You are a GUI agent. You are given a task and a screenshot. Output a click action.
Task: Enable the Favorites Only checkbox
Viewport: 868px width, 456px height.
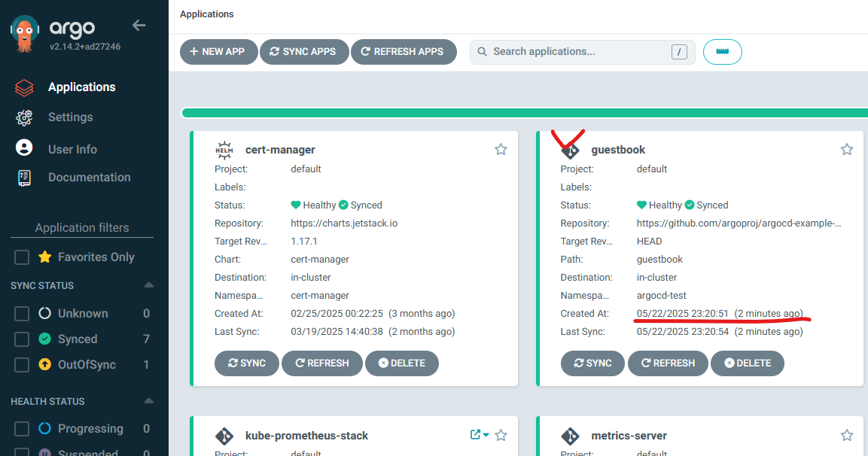point(22,257)
